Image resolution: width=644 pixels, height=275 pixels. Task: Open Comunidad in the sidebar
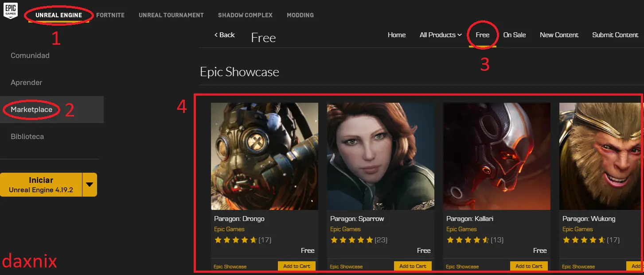point(30,55)
